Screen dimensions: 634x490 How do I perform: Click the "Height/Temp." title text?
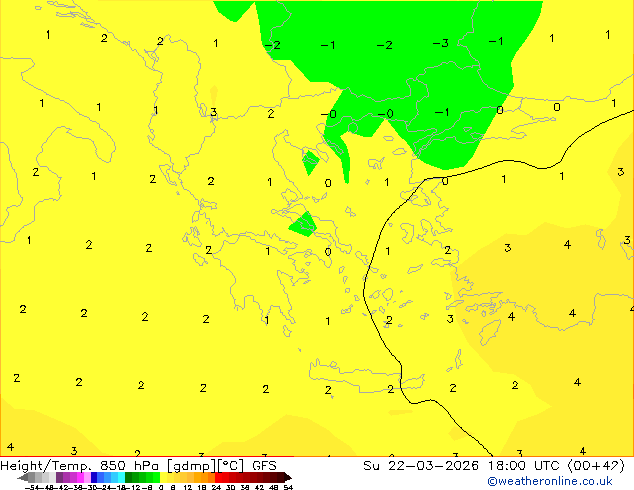[x=46, y=465]
